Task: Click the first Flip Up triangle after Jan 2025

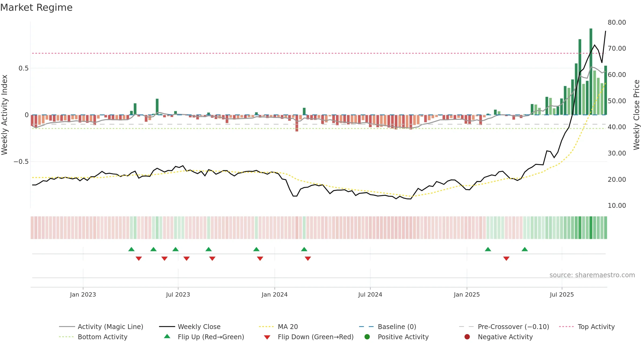Action: pos(488,249)
